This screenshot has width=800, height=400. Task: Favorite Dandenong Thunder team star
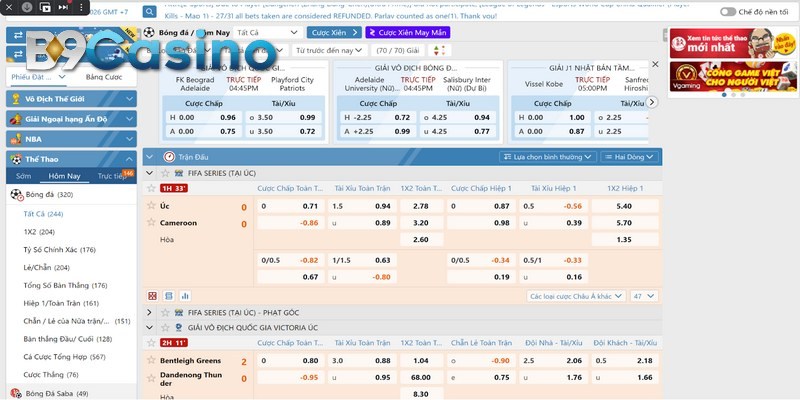tap(151, 378)
